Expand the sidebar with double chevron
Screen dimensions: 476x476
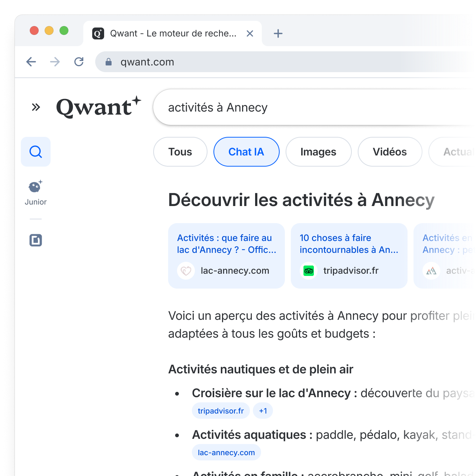click(36, 107)
